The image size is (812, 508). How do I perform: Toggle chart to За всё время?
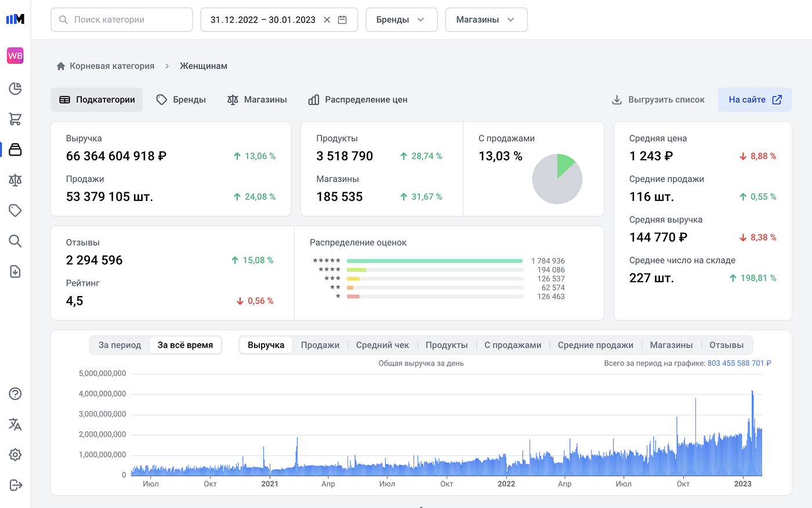point(186,345)
